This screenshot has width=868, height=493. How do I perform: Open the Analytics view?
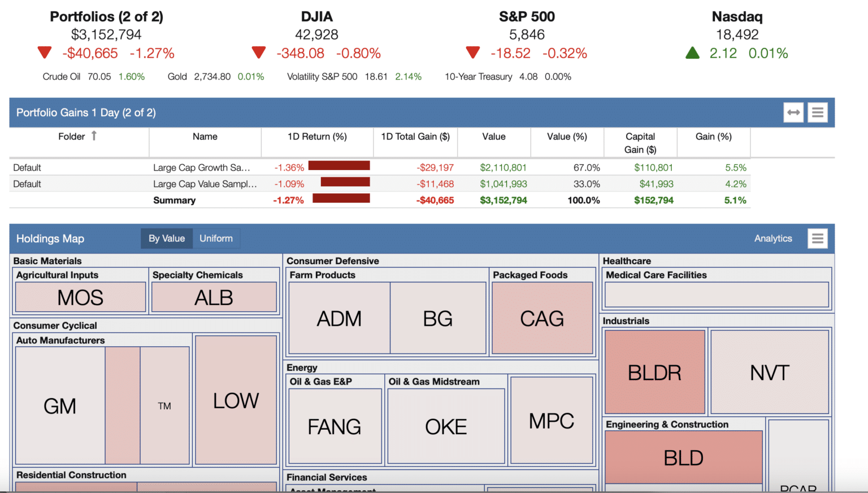pos(773,238)
